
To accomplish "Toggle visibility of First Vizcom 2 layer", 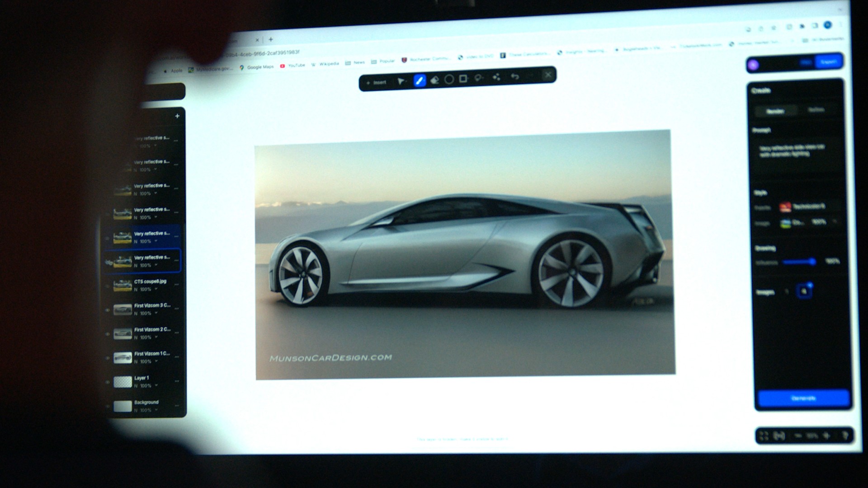I will coord(108,334).
